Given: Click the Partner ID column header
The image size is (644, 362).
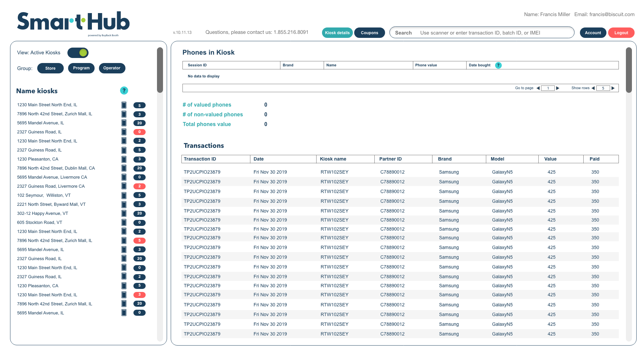Looking at the screenshot, I should (404, 159).
